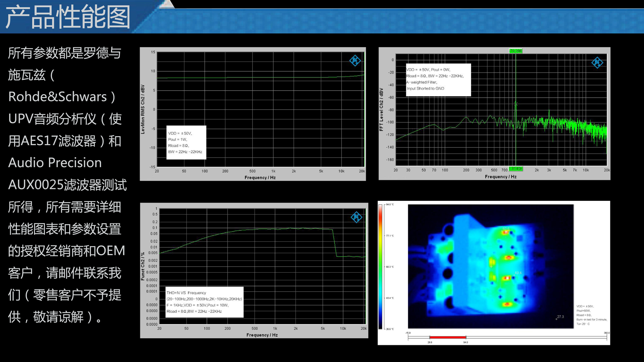Click the FFT Level Ch2 axis label
This screenshot has width=644, height=362.
(x=381, y=109)
